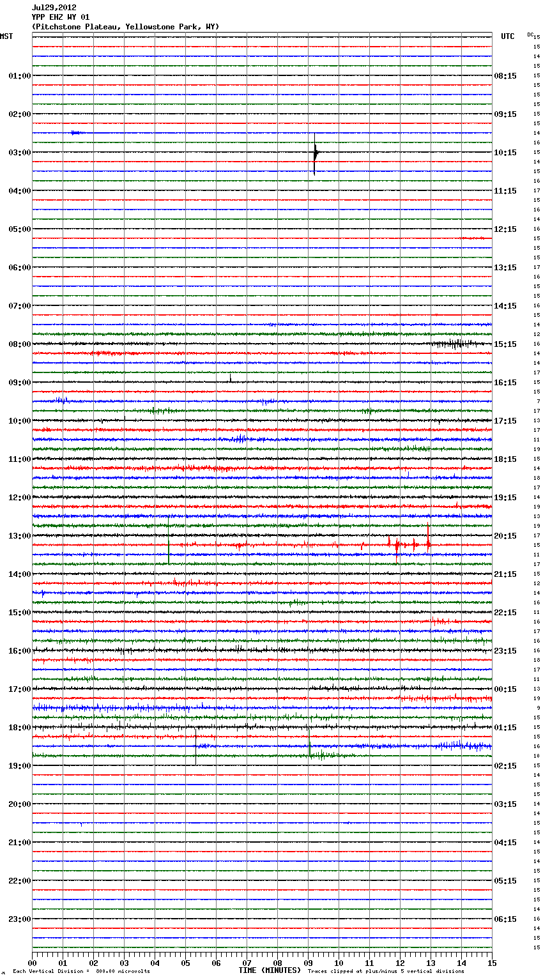The height and width of the screenshot is (980, 543).
Task: Click the 08:00 MST time label
Action: coord(20,344)
